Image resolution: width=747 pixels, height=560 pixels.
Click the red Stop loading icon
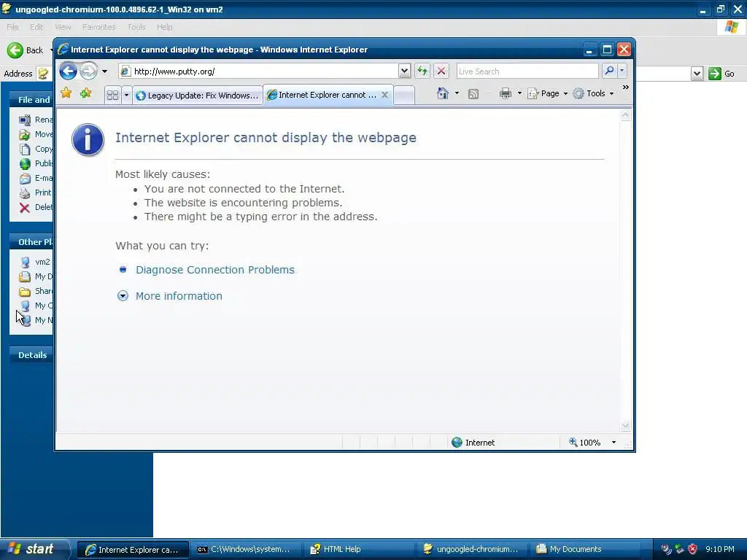pyautogui.click(x=441, y=71)
